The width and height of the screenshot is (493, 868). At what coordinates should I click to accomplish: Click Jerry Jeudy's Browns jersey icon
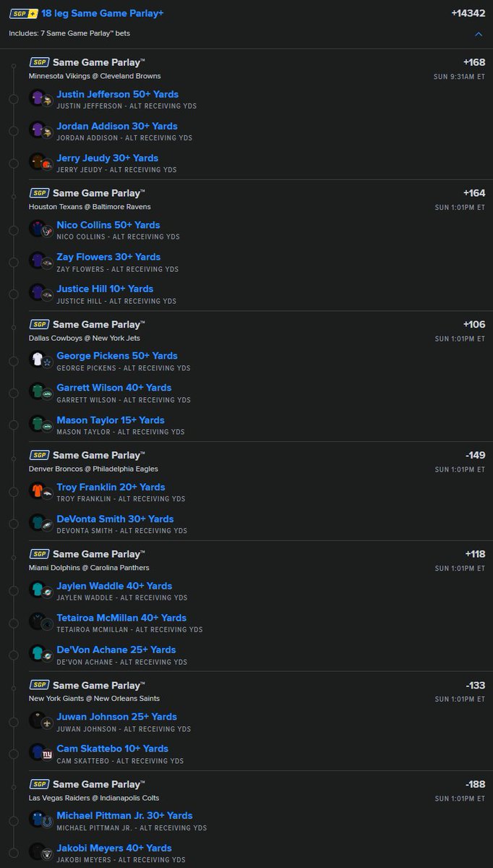[x=38, y=161]
